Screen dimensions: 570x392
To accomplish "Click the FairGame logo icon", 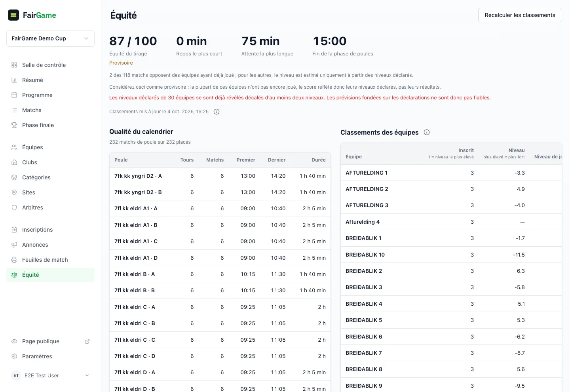I will pos(13,15).
